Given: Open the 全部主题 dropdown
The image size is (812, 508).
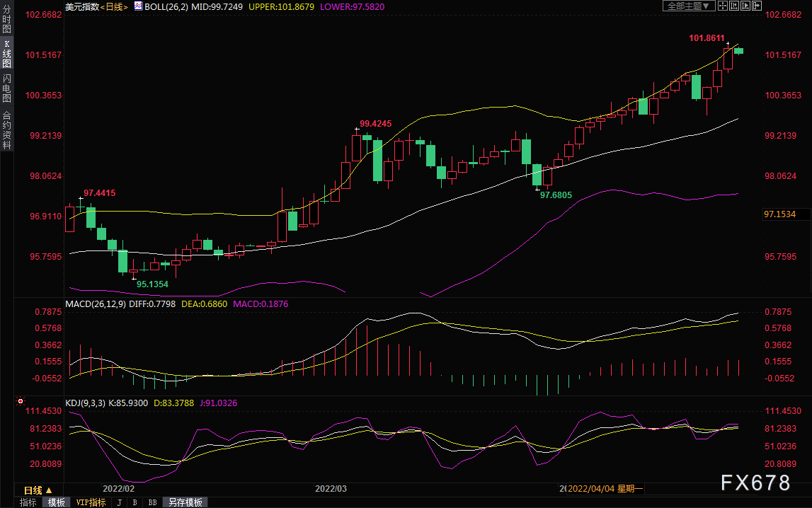Looking at the screenshot, I should pyautogui.click(x=689, y=6).
